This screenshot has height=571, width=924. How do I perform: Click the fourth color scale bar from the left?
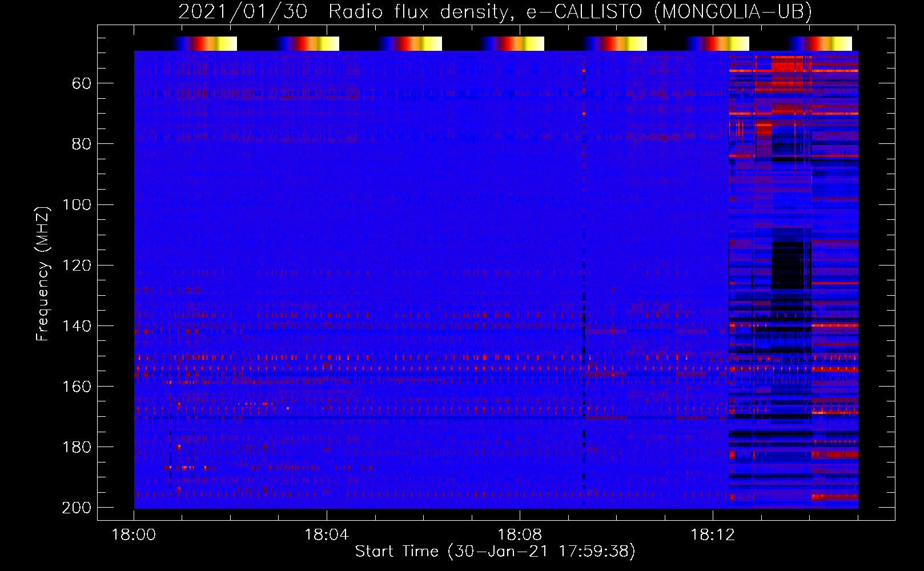512,44
